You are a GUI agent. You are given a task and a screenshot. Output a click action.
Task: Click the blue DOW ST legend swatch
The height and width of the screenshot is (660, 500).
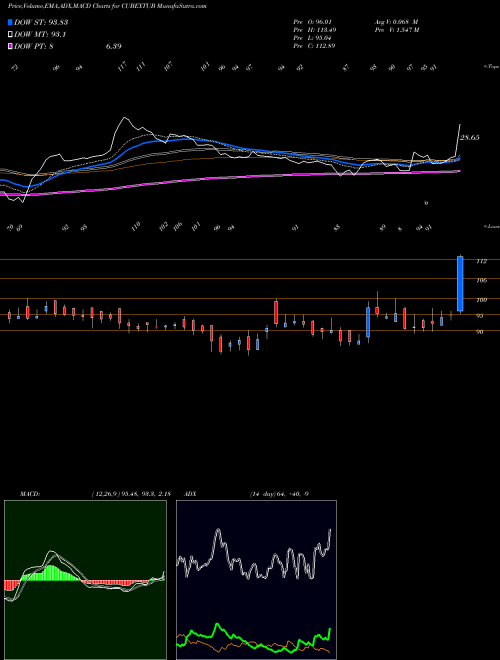point(10,23)
